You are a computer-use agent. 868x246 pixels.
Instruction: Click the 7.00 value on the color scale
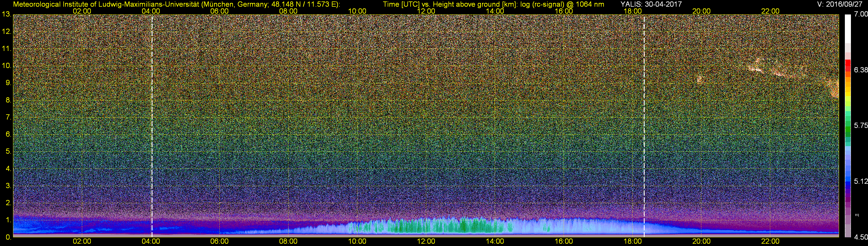point(861,14)
